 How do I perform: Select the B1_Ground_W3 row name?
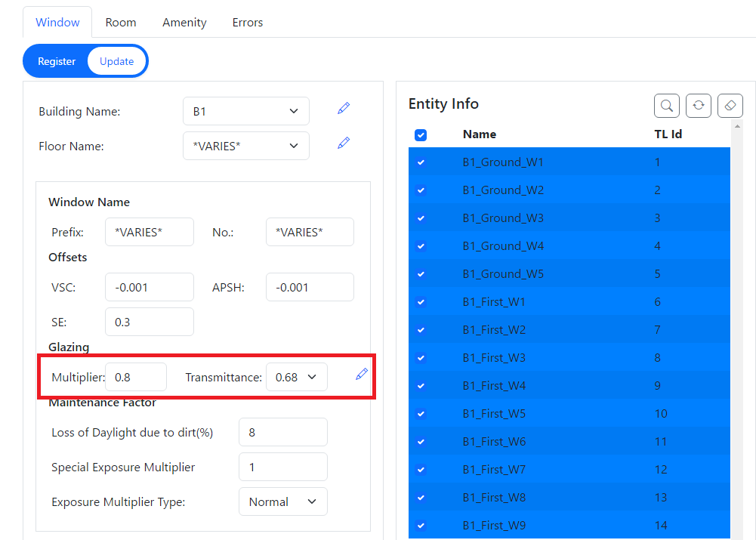pos(503,218)
